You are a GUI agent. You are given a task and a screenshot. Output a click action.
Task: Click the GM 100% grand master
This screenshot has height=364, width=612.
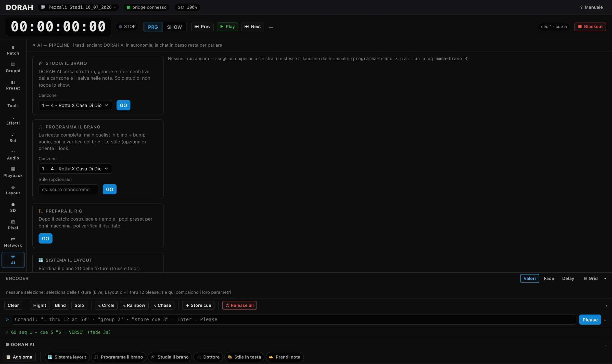187,7
